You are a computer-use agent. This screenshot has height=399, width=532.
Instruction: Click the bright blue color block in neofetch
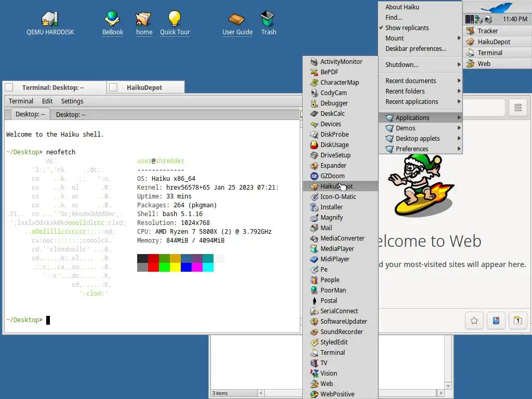pos(186,268)
